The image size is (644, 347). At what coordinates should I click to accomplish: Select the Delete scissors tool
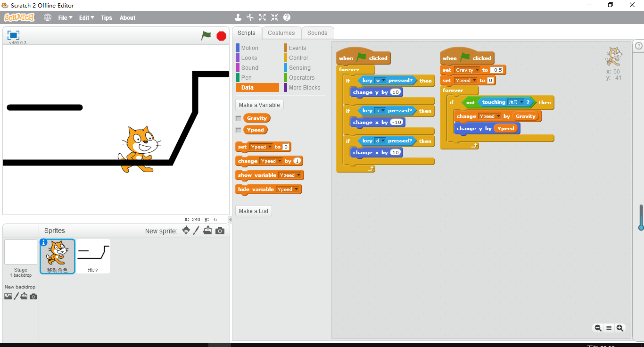250,17
